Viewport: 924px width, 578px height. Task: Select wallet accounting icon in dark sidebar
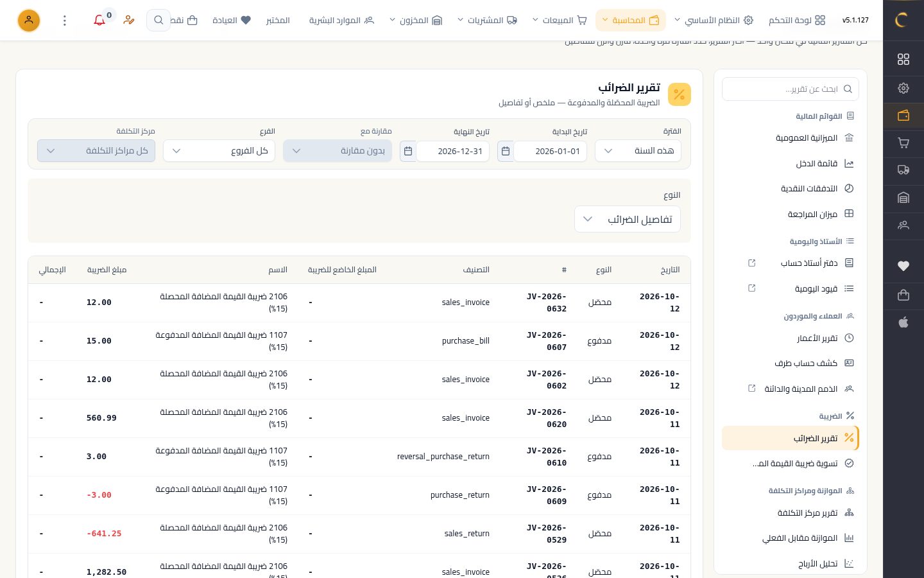coord(903,116)
